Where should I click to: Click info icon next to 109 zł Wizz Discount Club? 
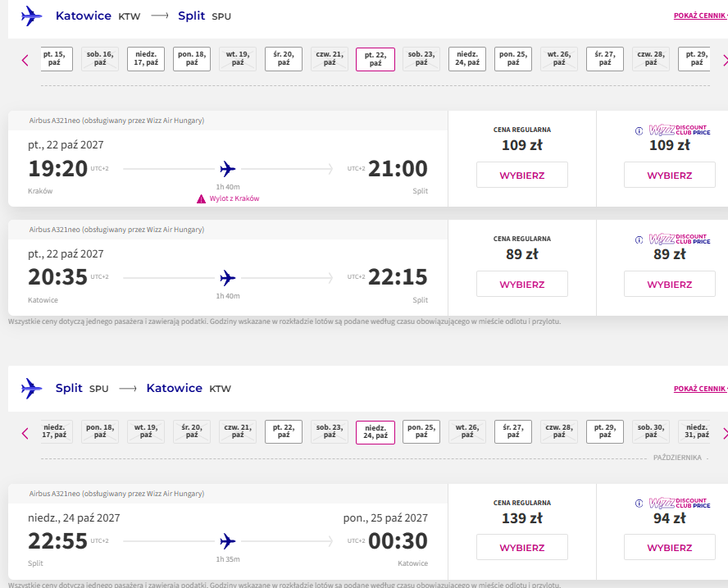639,131
